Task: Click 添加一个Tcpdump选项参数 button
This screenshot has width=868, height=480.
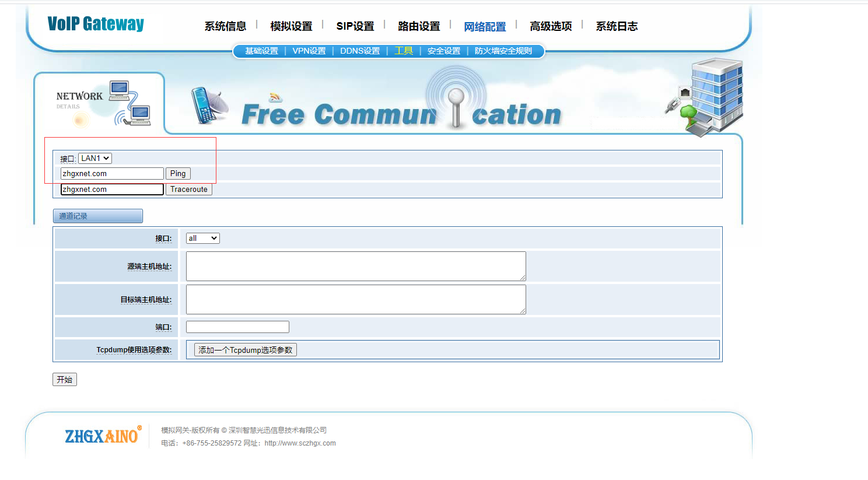Action: [x=245, y=350]
